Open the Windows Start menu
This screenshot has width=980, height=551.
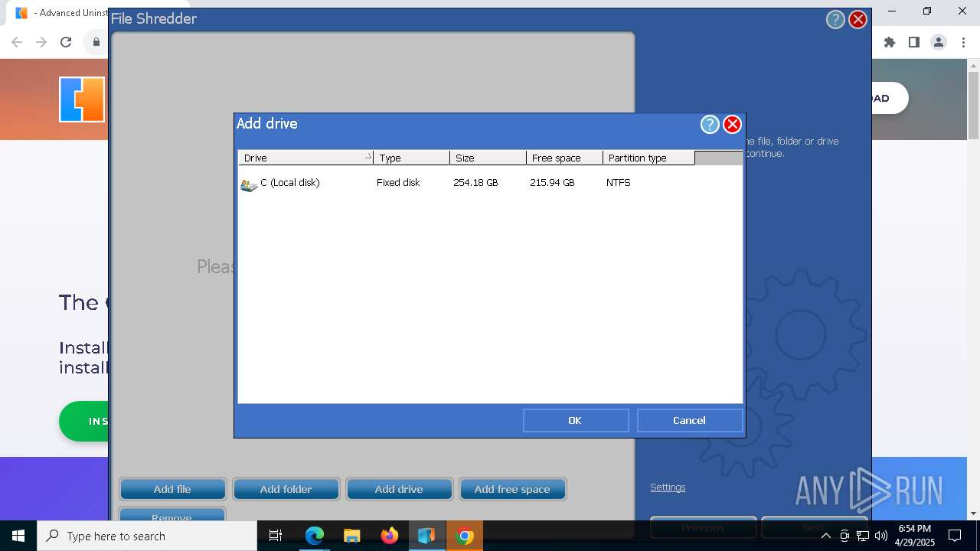pos(18,536)
